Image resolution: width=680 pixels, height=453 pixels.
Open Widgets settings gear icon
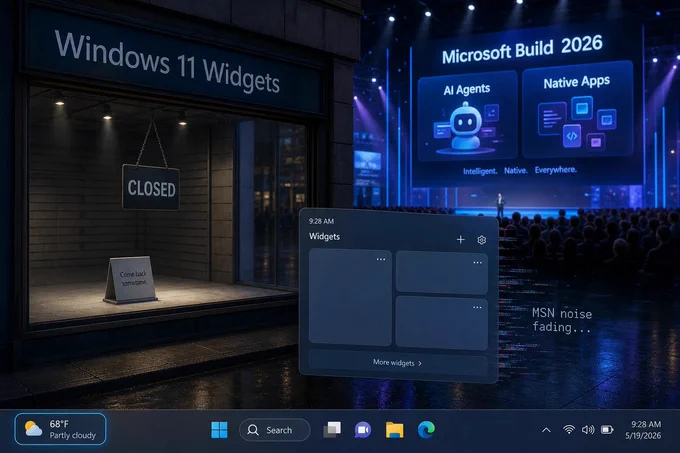[x=481, y=240]
